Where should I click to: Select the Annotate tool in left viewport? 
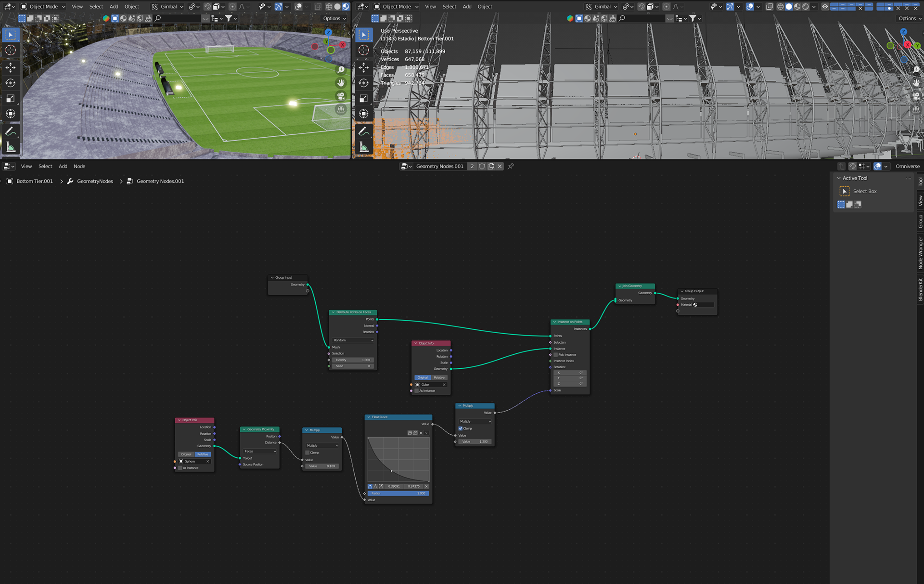10,131
